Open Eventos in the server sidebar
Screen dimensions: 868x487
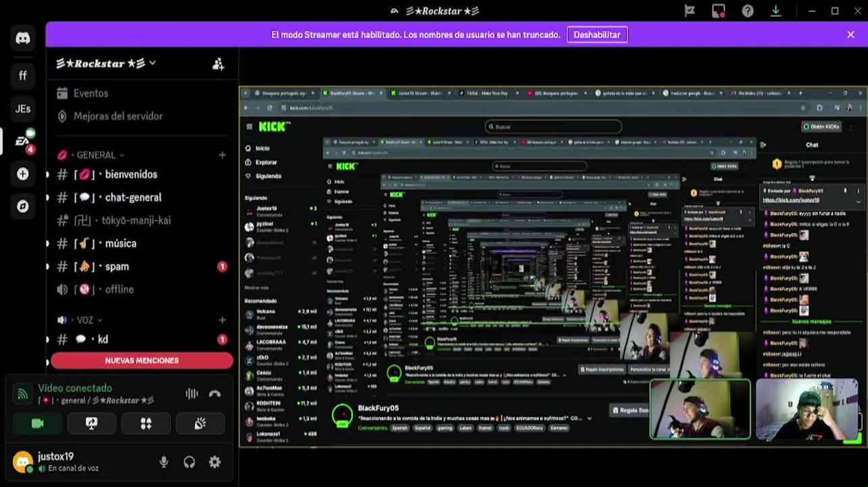[91, 93]
